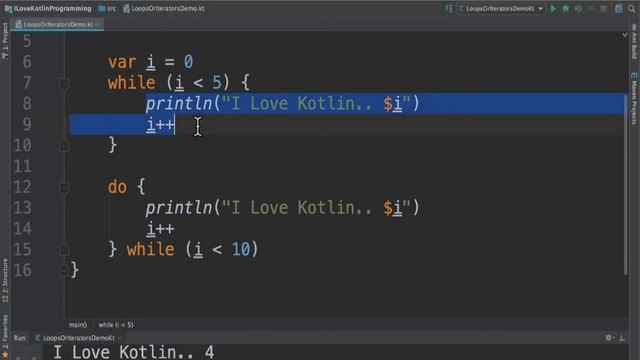Viewport: 640px width, 360px height.
Task: Run the program with green play button
Action: [x=553, y=8]
